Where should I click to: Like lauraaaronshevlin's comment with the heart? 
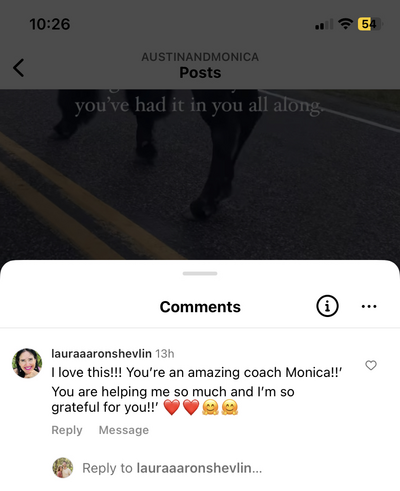pyautogui.click(x=371, y=365)
